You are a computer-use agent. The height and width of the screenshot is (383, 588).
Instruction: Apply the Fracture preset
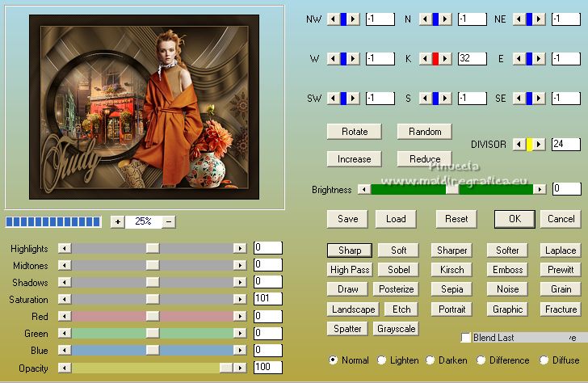tap(561, 309)
